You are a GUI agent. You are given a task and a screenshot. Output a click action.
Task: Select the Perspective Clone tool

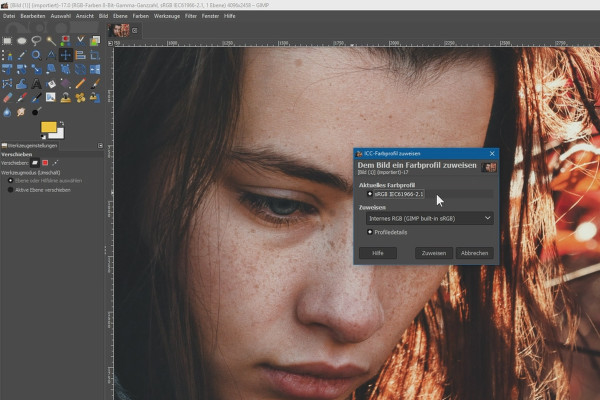point(95,98)
